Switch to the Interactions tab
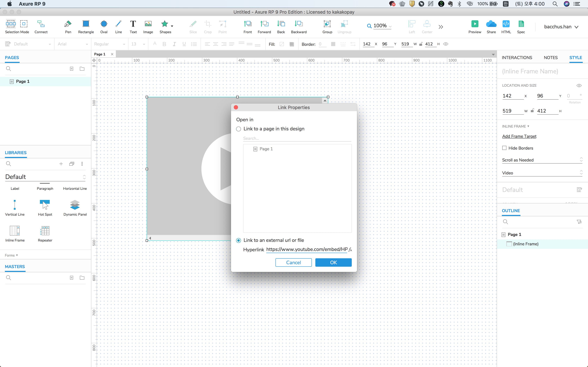 (517, 57)
